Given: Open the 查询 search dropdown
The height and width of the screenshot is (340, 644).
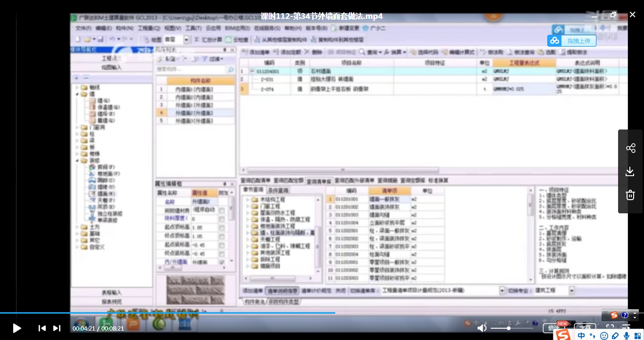Looking at the screenshot, I should (371, 52).
